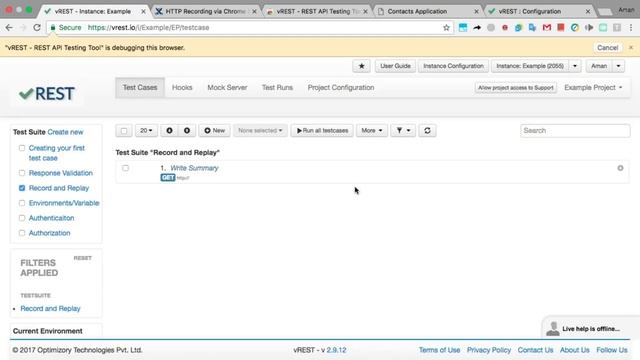Open Terms of Use link
The image size is (640, 360).
tap(439, 350)
